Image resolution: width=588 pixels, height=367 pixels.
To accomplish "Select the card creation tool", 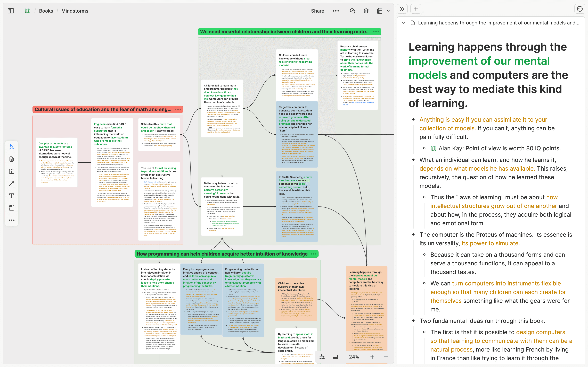I will click(x=11, y=159).
